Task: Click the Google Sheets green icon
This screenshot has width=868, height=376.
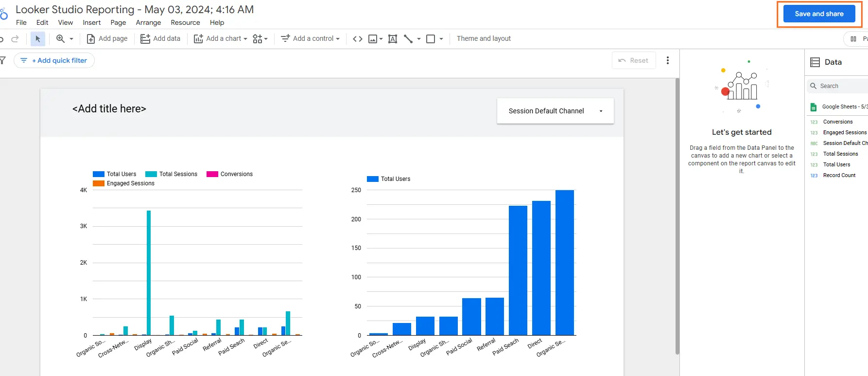Action: pos(814,107)
